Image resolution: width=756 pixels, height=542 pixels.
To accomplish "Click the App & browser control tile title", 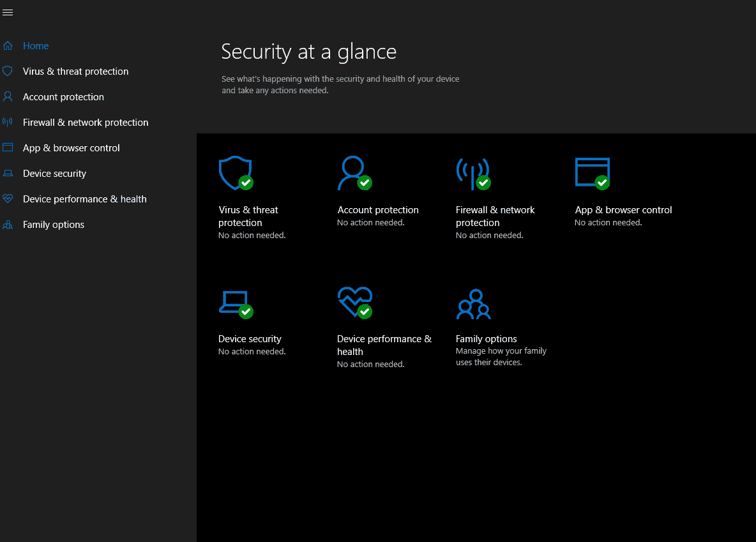I will [623, 210].
